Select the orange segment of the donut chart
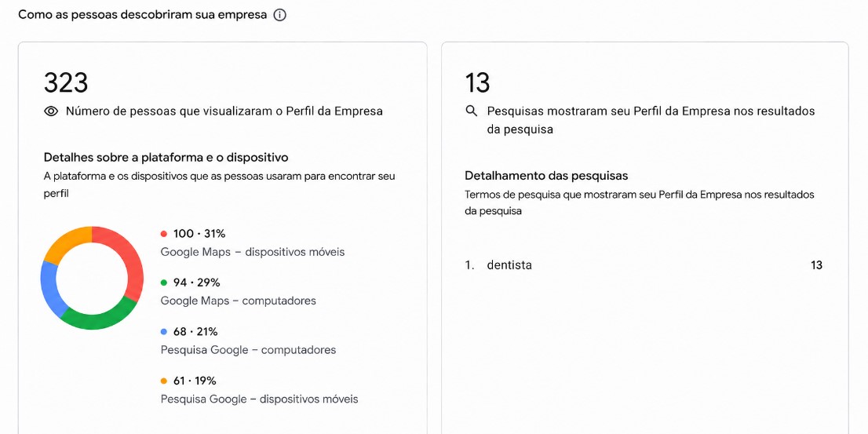868x434 pixels. pos(67,242)
